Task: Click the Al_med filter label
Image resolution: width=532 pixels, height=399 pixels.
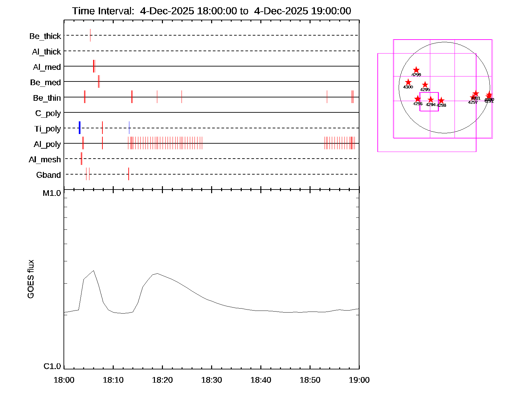Action: pyautogui.click(x=47, y=67)
